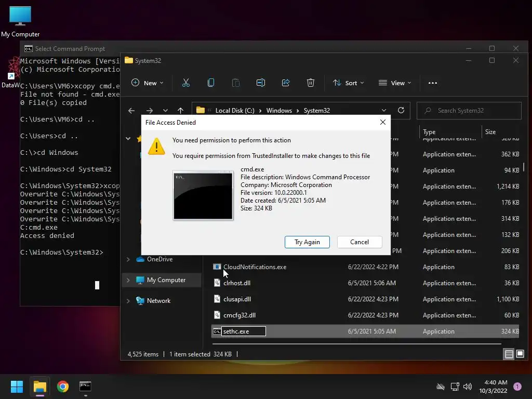
Task: Expand the My Computer tree node
Action: click(x=128, y=280)
